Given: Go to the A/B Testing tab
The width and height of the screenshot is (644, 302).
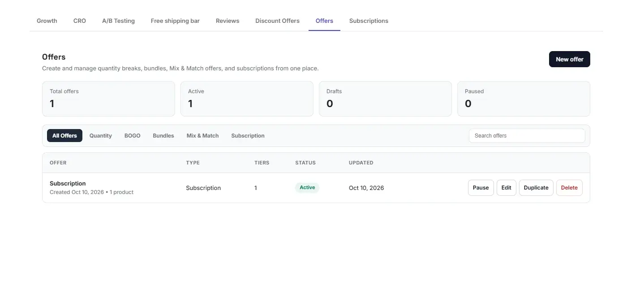Looking at the screenshot, I should [x=118, y=21].
